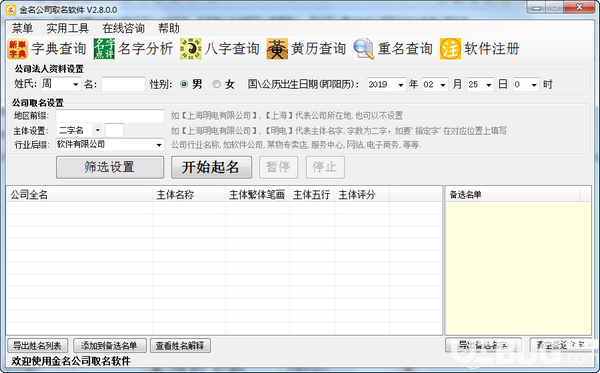
Task: Click the clear backup names button
Action: [x=560, y=345]
